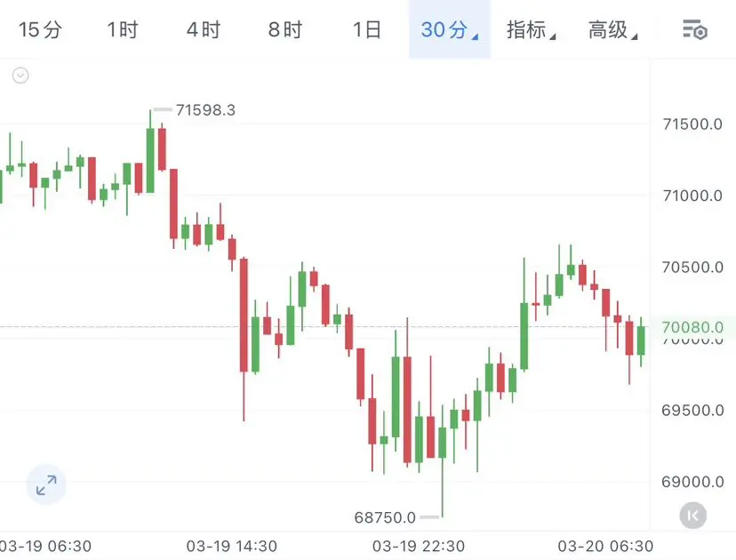This screenshot has width=736, height=560.
Task: Tap the fullscreen expand arrows icon
Action: coord(46,484)
